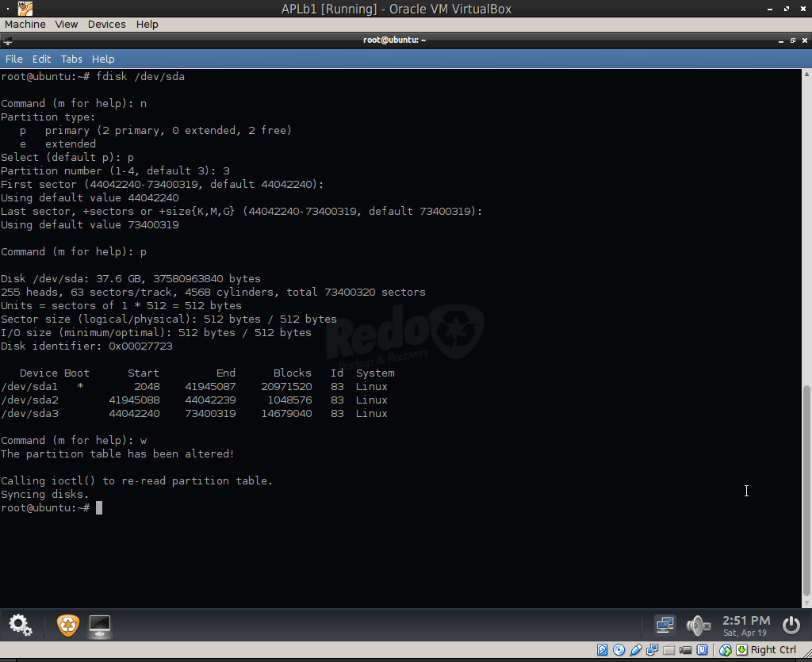Click the speaker icon in the system tray
Image resolution: width=812 pixels, height=662 pixels.
click(698, 626)
